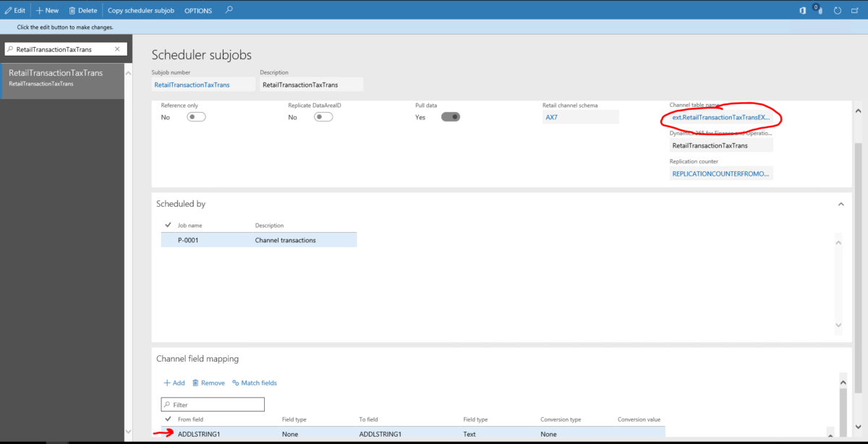Screen dimensions: 868x444
Task: Click Copy scheduler subjob
Action: point(140,10)
